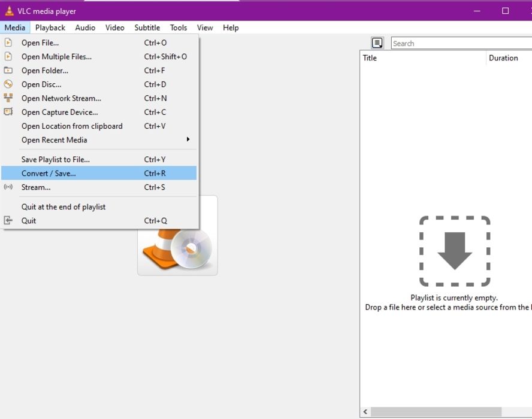This screenshot has height=419, width=532.
Task: Click the VLC cone logo in title bar
Action: point(10,11)
